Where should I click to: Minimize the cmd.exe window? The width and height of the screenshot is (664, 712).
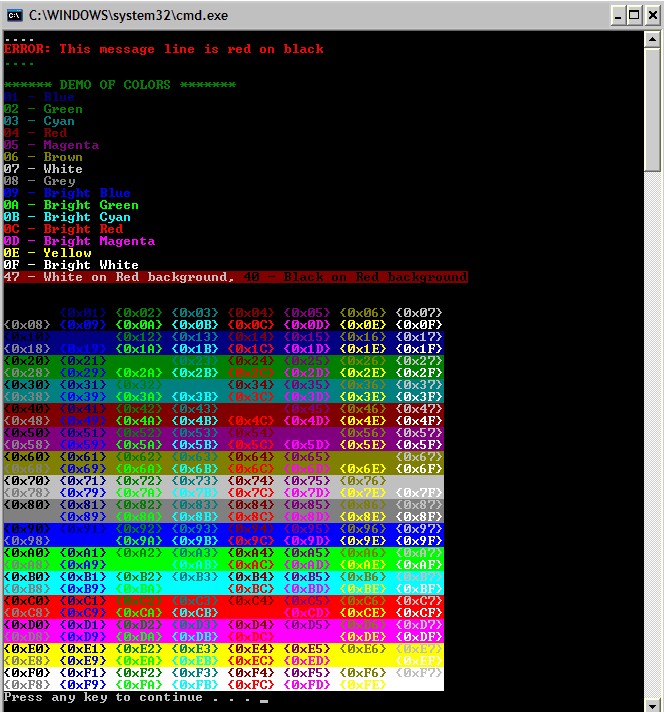coord(614,14)
